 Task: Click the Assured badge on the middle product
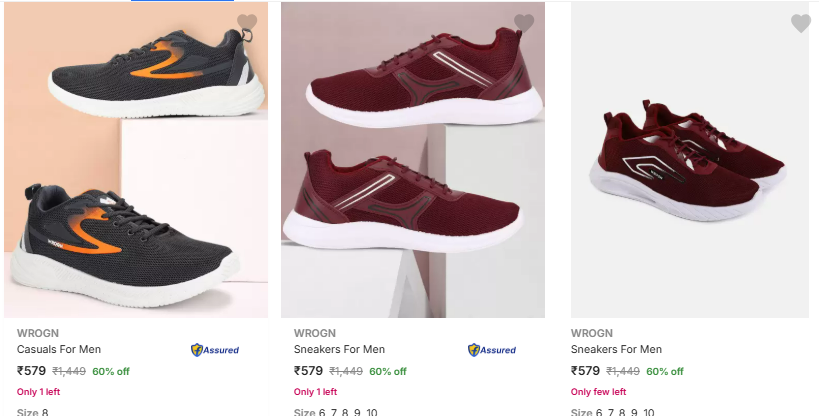[x=492, y=350]
